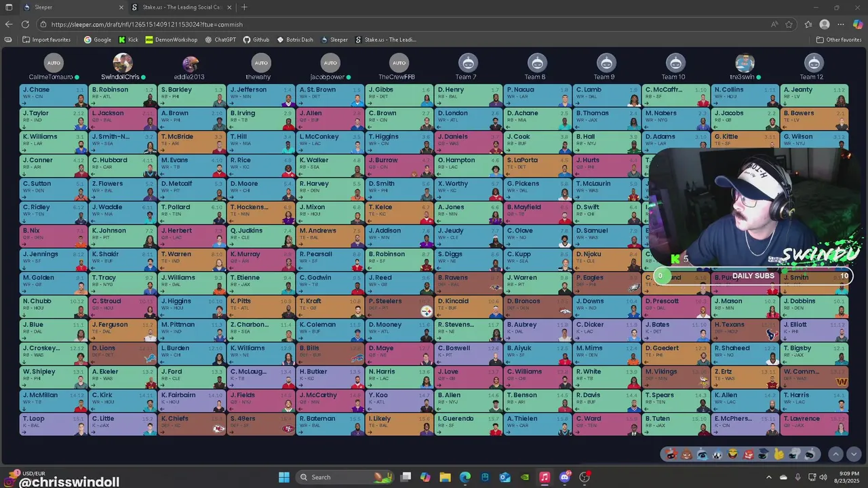Click the Team 7 robot avatar
This screenshot has height=488, width=868.
(x=468, y=63)
